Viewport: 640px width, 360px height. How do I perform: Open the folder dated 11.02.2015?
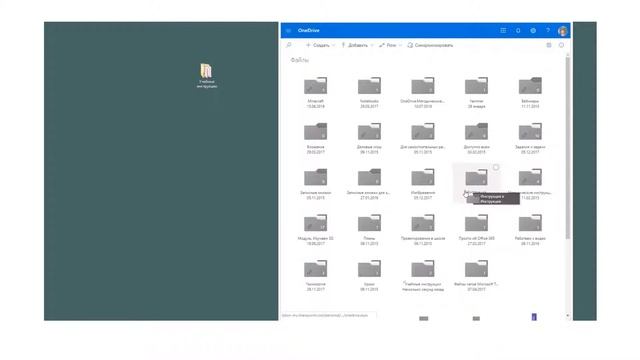(530, 177)
